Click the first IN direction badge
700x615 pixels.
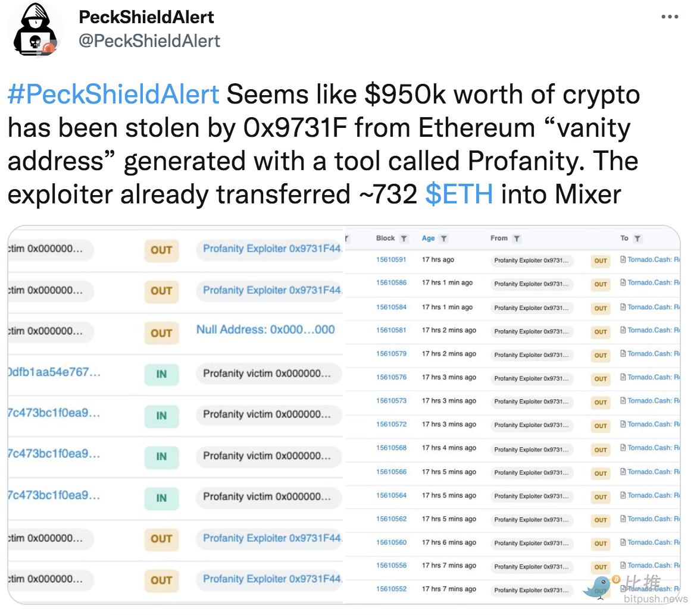pyautogui.click(x=162, y=374)
